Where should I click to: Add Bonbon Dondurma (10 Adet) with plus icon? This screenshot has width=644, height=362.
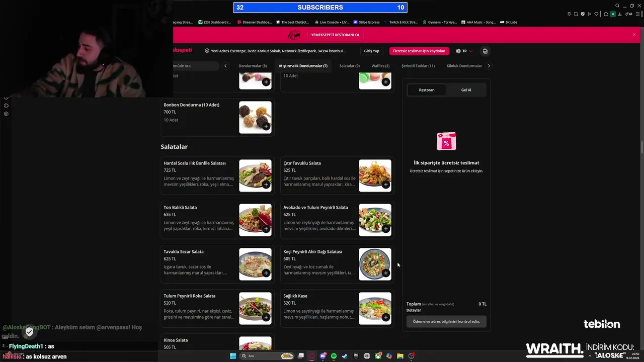click(x=266, y=126)
